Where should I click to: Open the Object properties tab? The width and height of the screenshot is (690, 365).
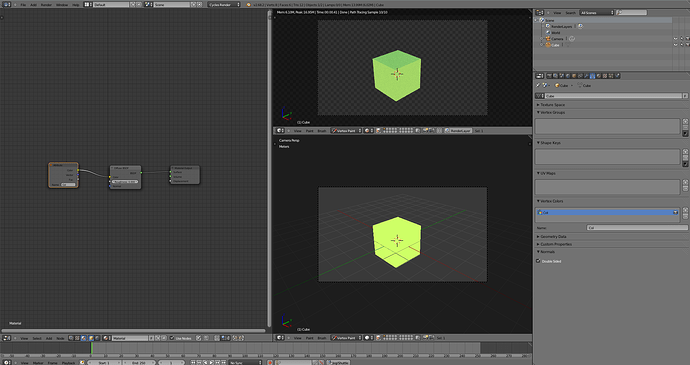[574, 76]
